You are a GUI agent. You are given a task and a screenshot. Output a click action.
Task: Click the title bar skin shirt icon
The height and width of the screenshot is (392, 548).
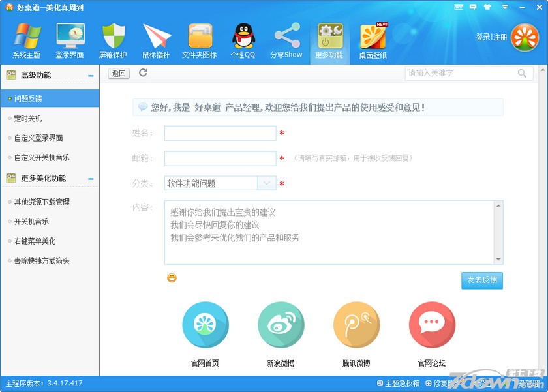(487, 7)
